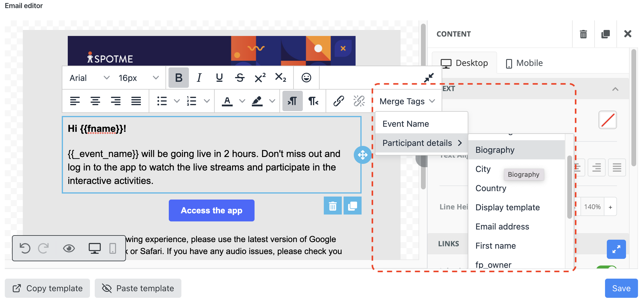Toggle italic formatting
The image size is (644, 302).
(x=199, y=78)
